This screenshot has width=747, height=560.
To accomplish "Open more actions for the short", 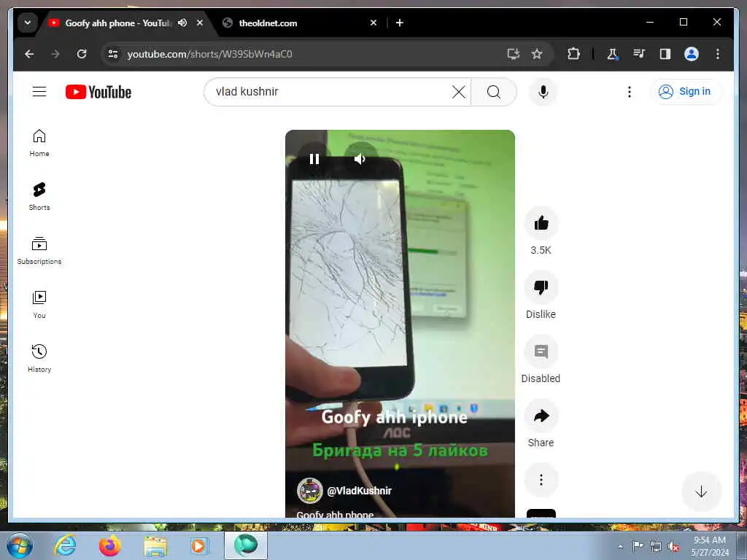I will click(x=541, y=480).
